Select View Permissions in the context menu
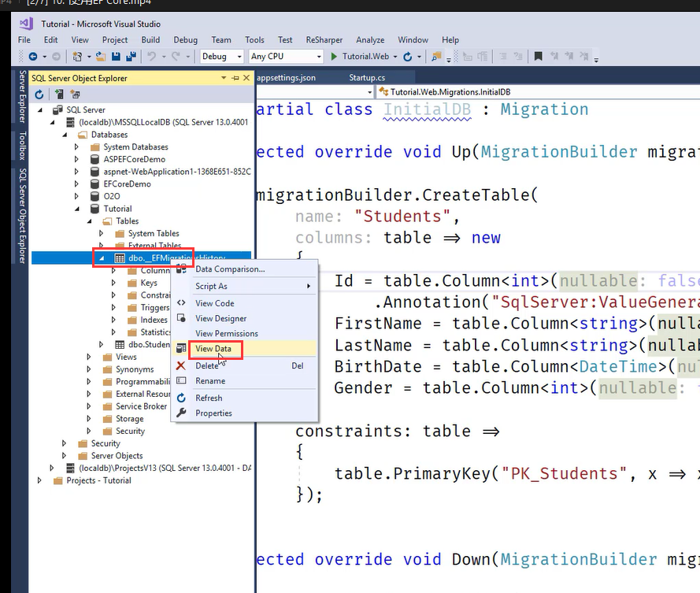Screen dimensions: 700x593 (x=244, y=334)
